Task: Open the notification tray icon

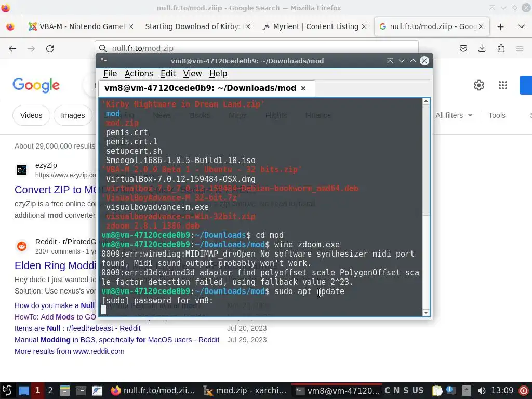Action: point(451,391)
